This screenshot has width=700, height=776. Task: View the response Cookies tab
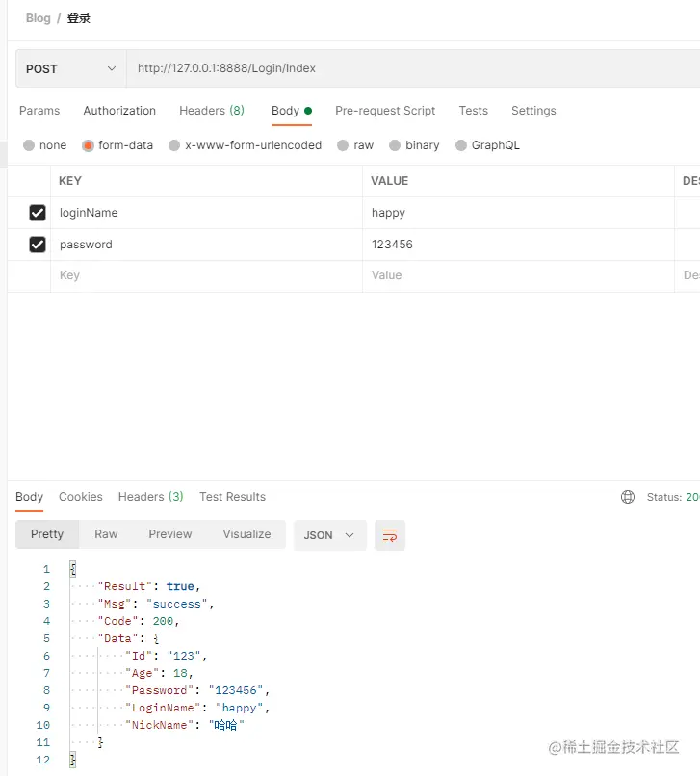tap(81, 497)
